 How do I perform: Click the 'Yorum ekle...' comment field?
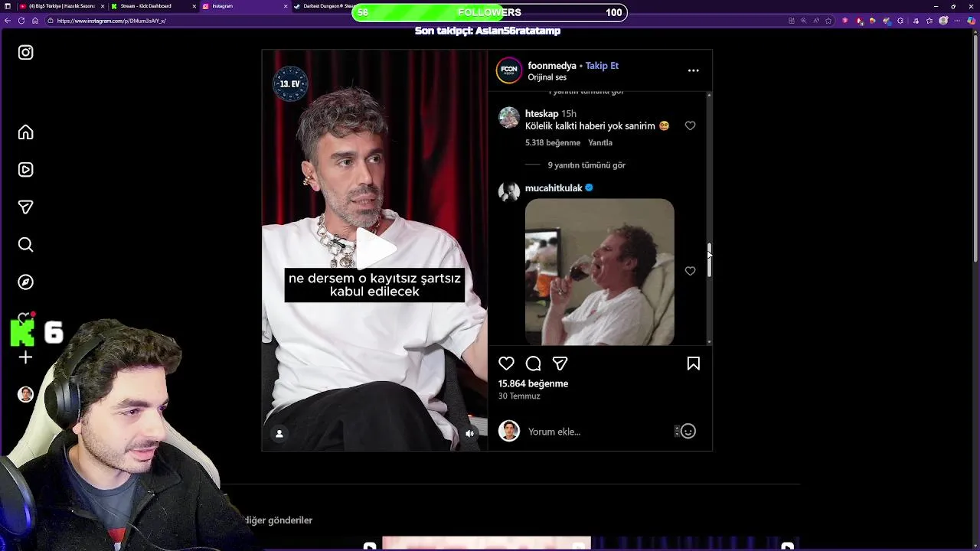(599, 432)
